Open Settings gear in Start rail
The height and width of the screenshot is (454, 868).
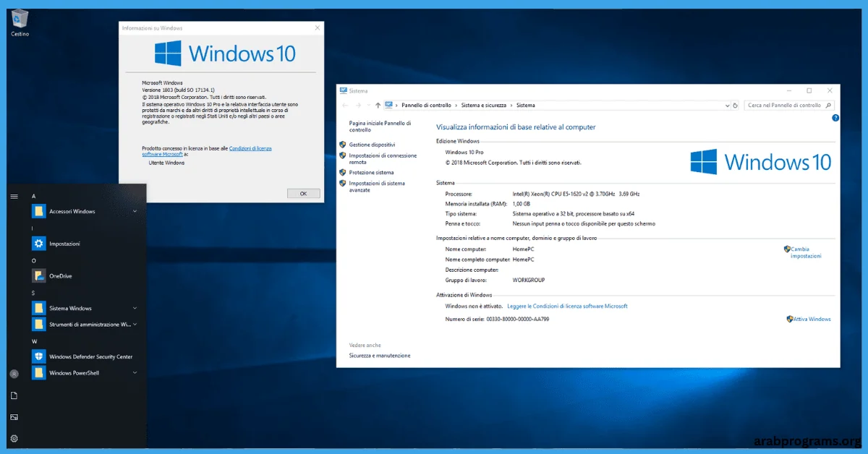pyautogui.click(x=14, y=438)
